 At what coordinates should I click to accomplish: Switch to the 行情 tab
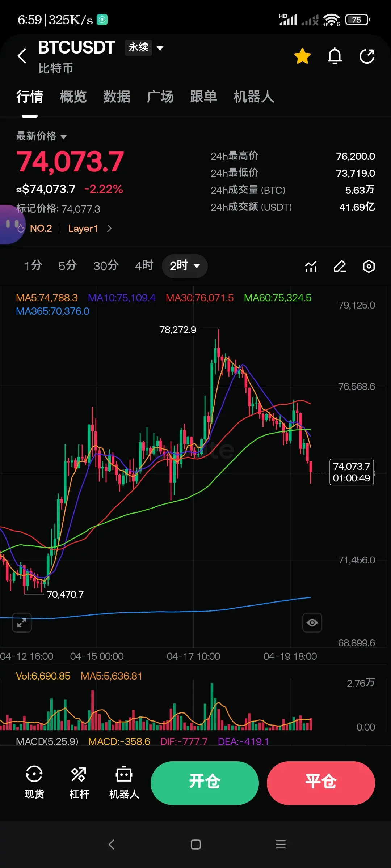[30, 97]
